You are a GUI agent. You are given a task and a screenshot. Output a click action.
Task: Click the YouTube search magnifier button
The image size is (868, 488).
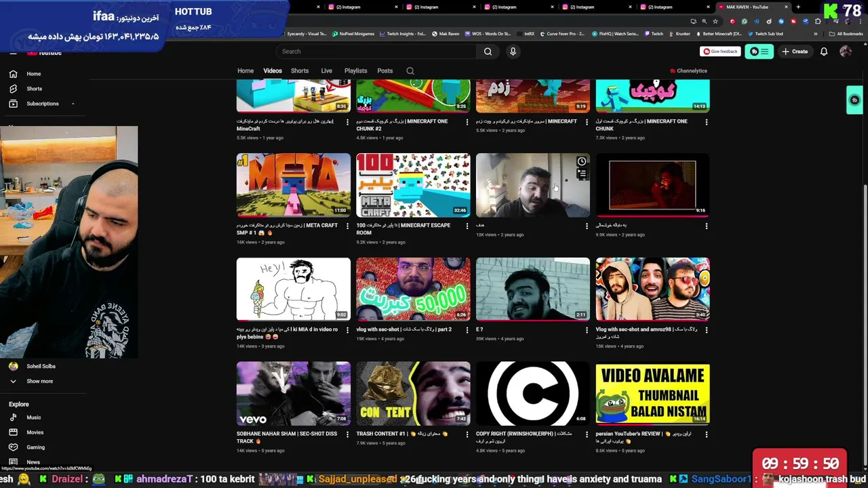point(488,52)
